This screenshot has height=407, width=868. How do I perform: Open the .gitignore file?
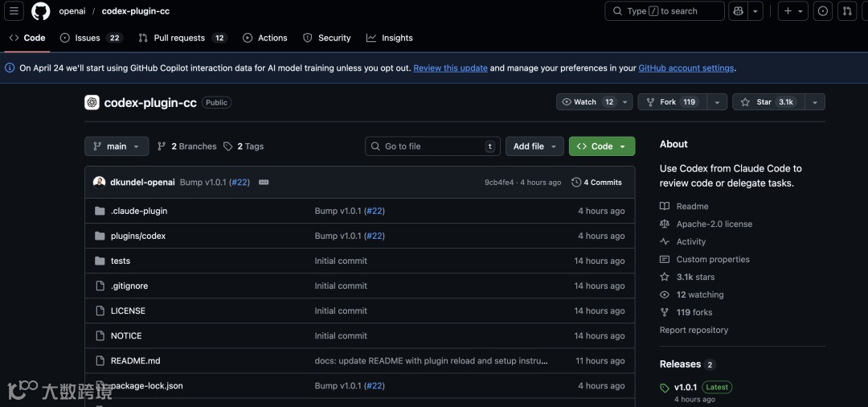[x=129, y=286]
